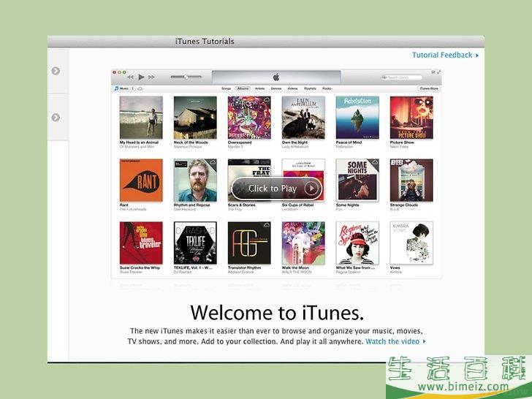Click the iCloud badge on Transistor Rhythm cover
Viewport: 532px width, 399px height.
tap(266, 225)
